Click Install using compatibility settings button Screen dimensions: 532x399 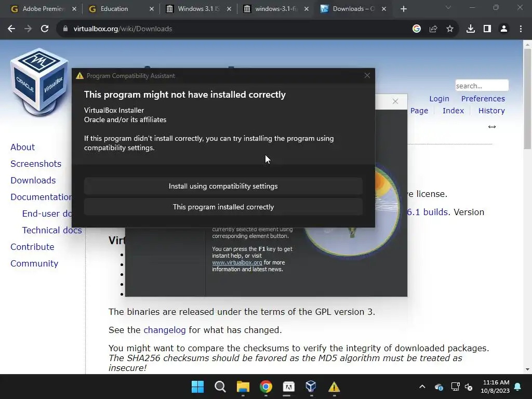[223, 187]
